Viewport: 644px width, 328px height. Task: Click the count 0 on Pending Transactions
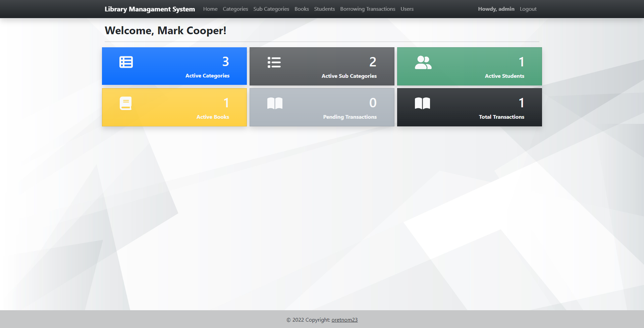tap(373, 103)
